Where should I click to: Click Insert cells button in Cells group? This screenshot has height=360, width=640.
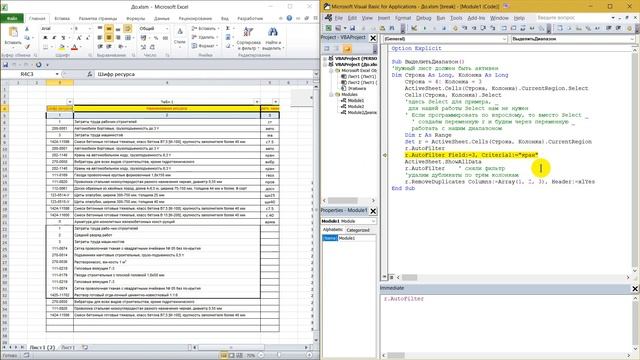(x=204, y=29)
